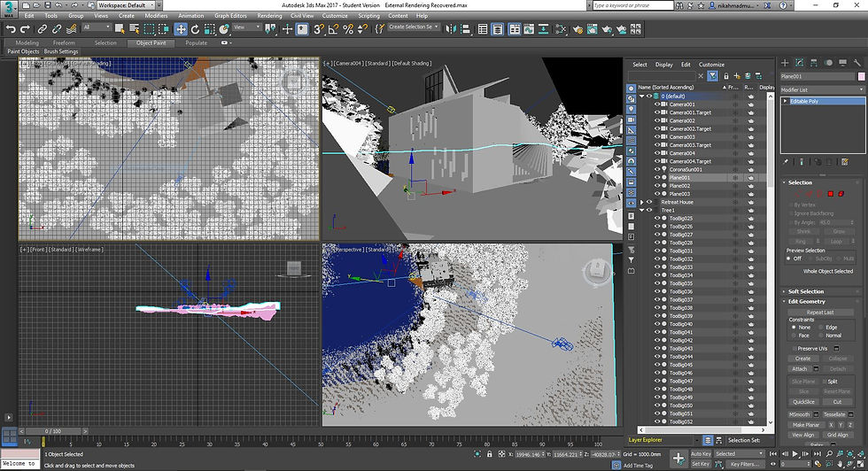Toggle Angle Snap in toolbar

pos(333,29)
